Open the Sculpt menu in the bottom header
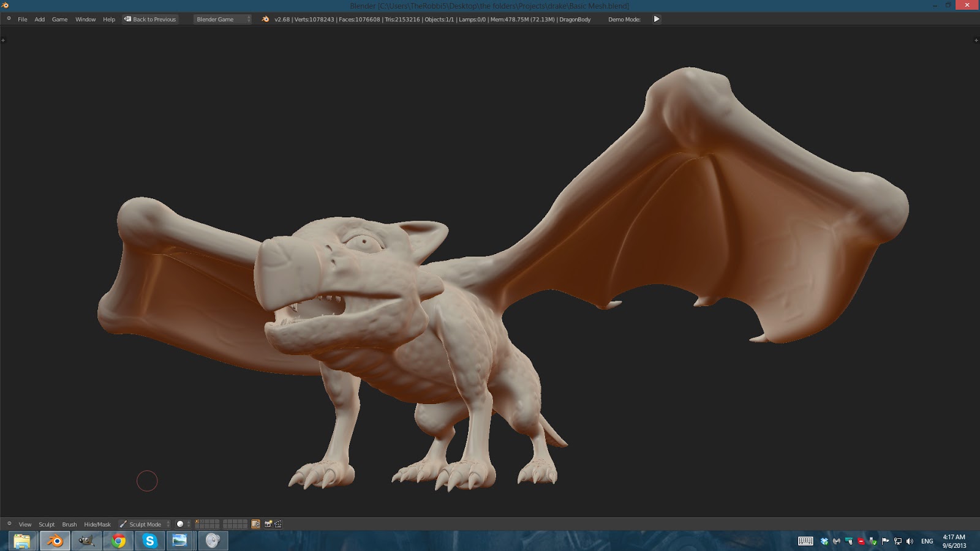The image size is (980, 551). coord(47,524)
